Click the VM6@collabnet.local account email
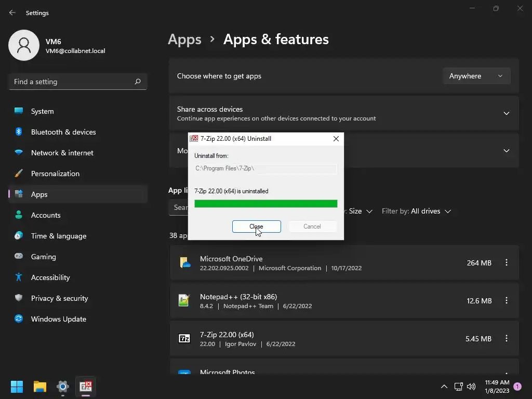The width and height of the screenshot is (532, 399). pyautogui.click(x=75, y=51)
